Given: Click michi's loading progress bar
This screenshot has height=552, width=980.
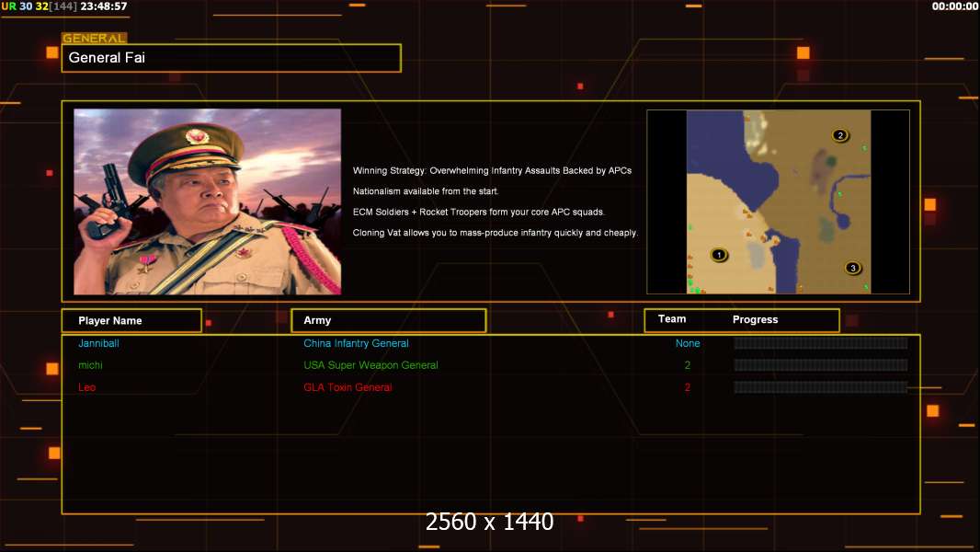Looking at the screenshot, I should pos(820,365).
